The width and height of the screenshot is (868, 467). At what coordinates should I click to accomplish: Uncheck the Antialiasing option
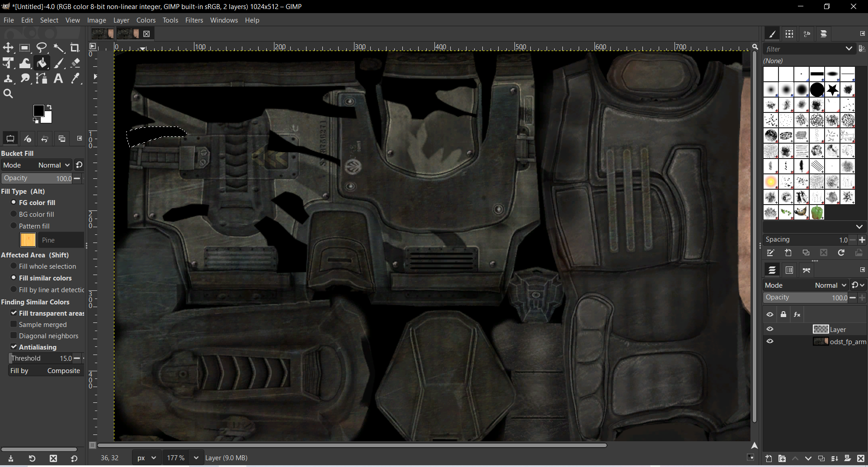[14, 347]
